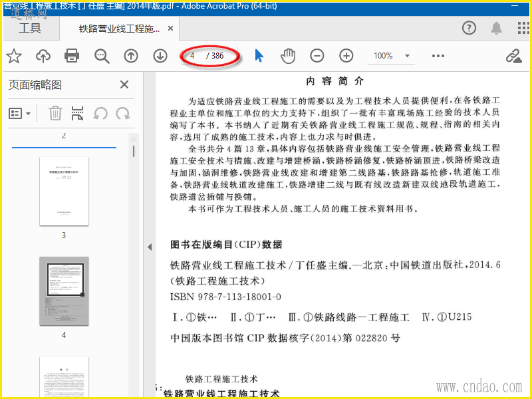Activate the selection arrow tool
This screenshot has height=399, width=532.
pyautogui.click(x=259, y=56)
